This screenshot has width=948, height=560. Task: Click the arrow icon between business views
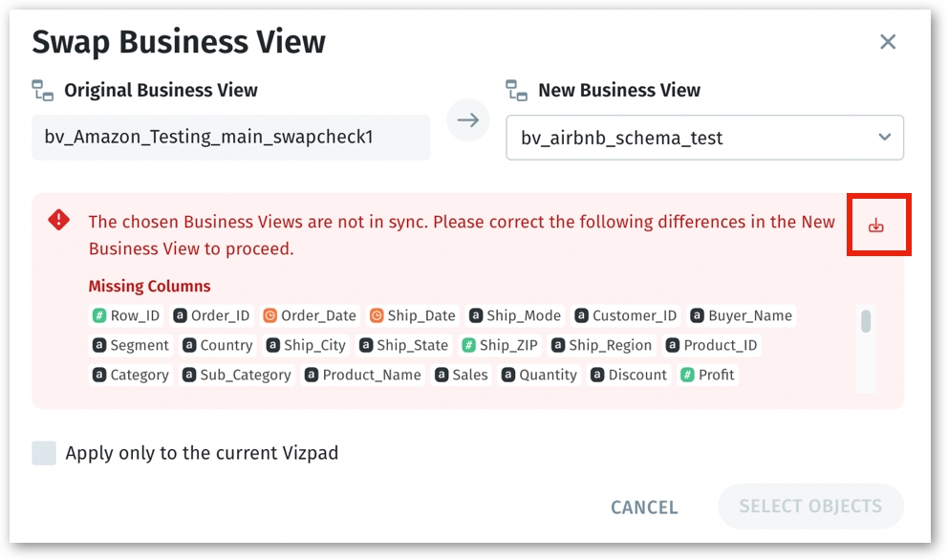pyautogui.click(x=468, y=120)
